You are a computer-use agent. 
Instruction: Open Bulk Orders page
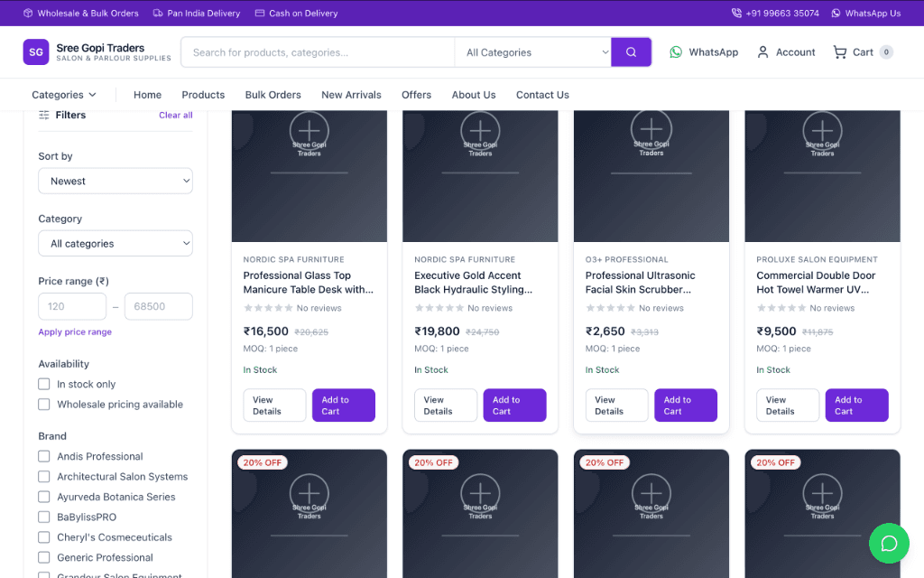pos(273,95)
